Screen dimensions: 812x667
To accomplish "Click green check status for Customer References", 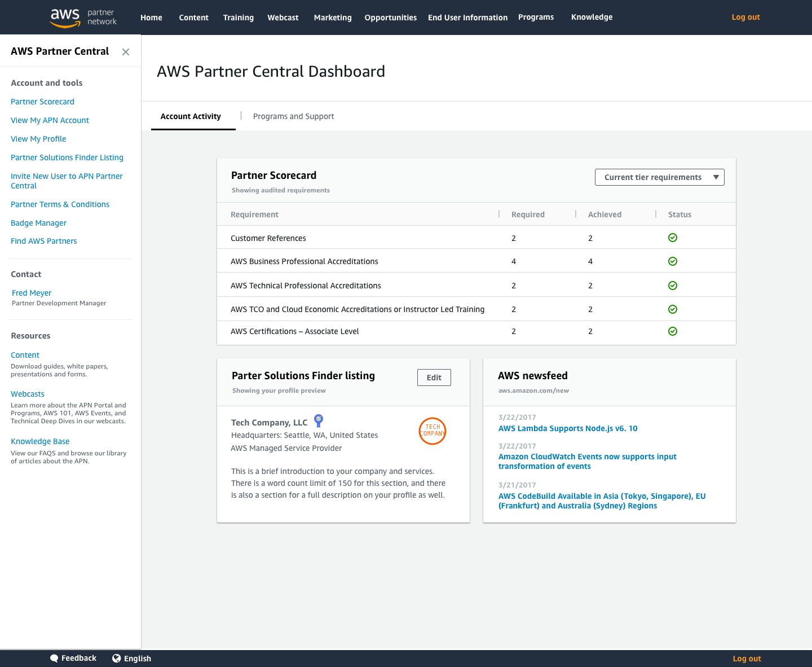I will point(673,238).
